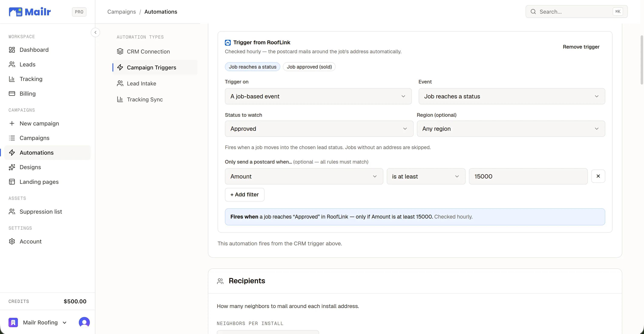
Task: Open the 'is at least' operator dropdown
Action: (x=426, y=177)
